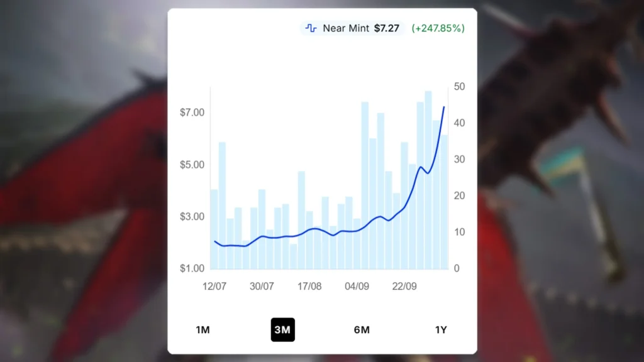Click the 30/07 date label on the x-axis
The width and height of the screenshot is (644, 362).
[x=262, y=286]
